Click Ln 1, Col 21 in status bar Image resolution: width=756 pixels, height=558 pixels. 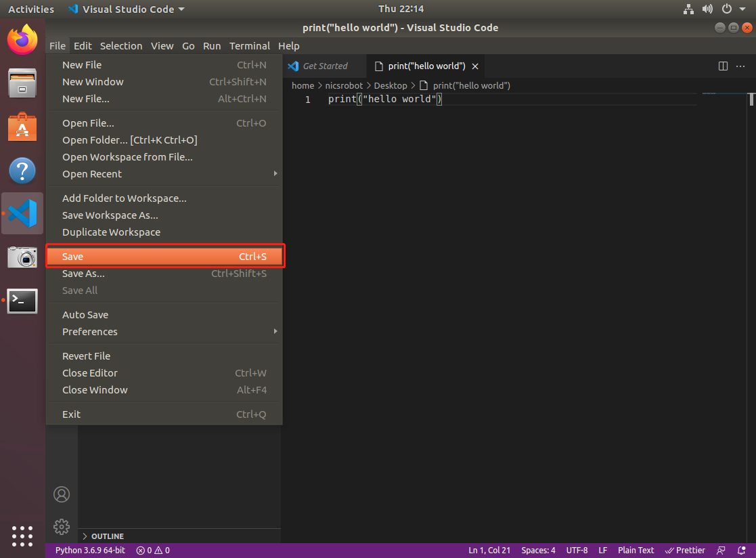489,551
